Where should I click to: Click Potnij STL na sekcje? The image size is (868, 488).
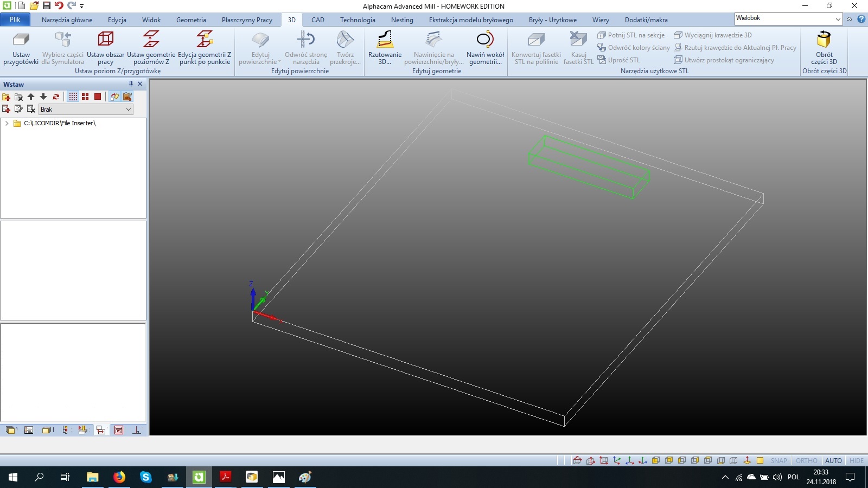pyautogui.click(x=631, y=35)
